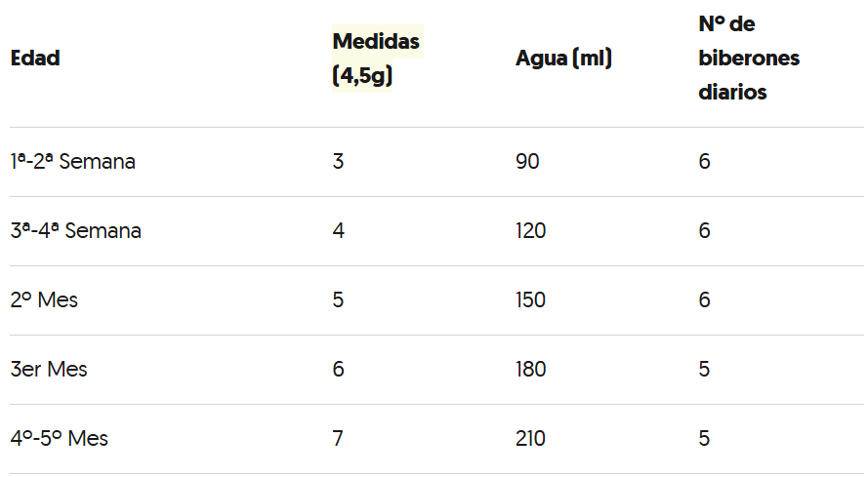This screenshot has width=868, height=477.
Task: Select bottle count for 4º-5º Mes
Action: [x=704, y=439]
